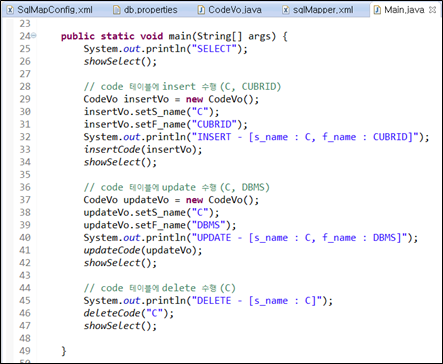Click the deleteCode("C") method call
Viewport: 443px width, 364px height.
point(129,313)
